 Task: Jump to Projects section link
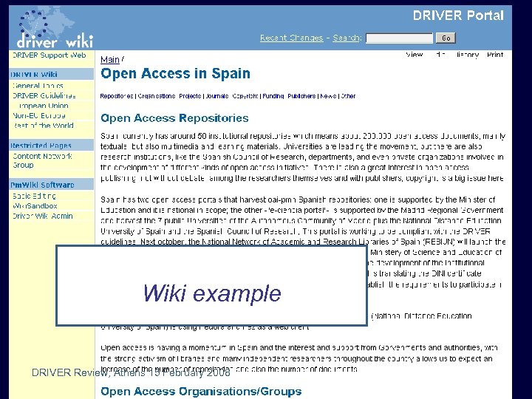pyautogui.click(x=190, y=96)
